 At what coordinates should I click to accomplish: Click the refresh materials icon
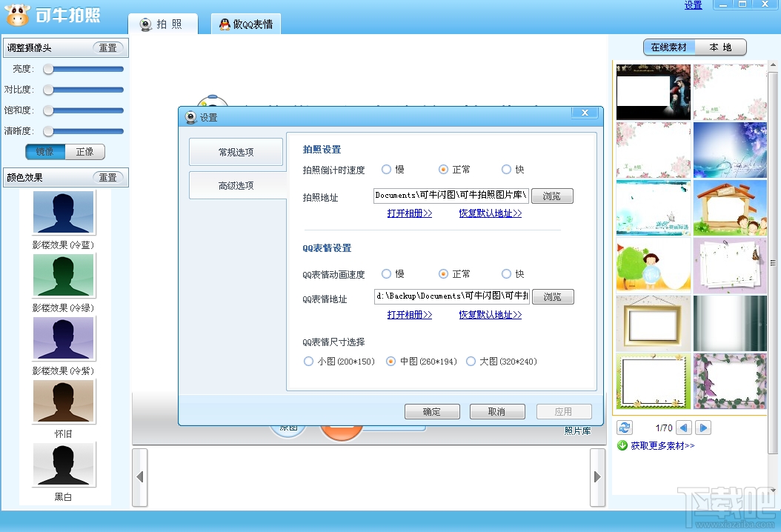(x=625, y=428)
